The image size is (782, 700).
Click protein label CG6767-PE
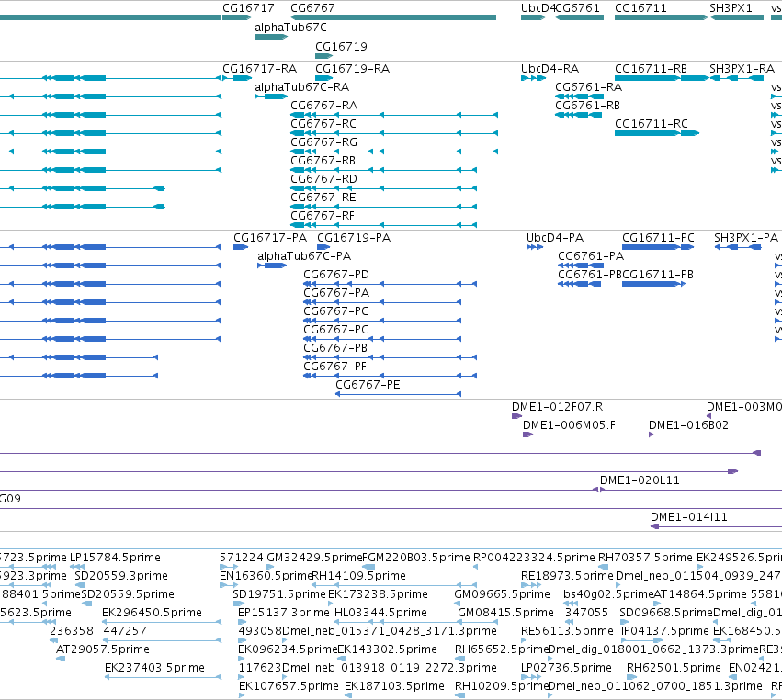click(368, 385)
